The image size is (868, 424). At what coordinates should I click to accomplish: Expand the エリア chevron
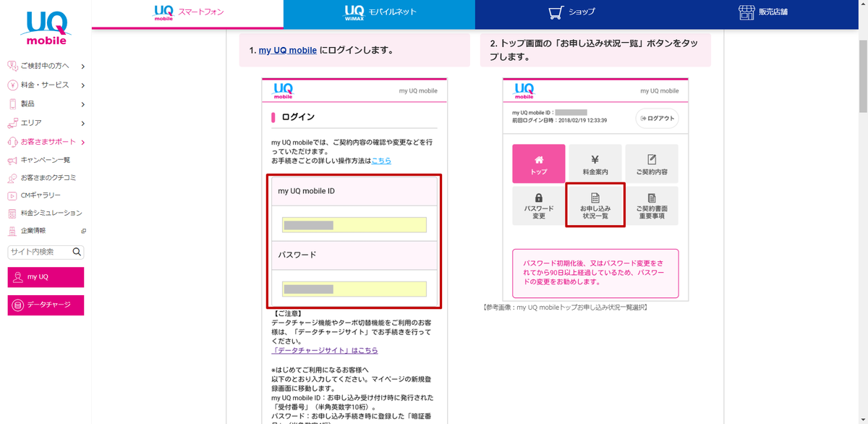click(x=83, y=123)
